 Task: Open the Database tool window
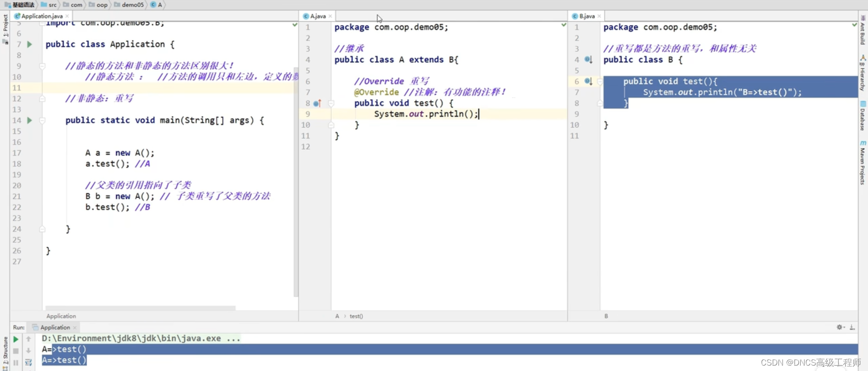click(x=863, y=116)
